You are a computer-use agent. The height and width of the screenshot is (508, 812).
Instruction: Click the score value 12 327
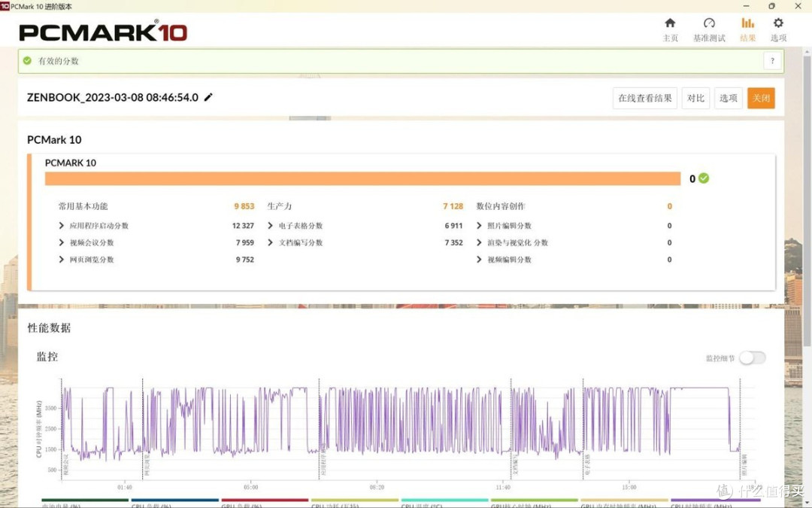(x=243, y=226)
